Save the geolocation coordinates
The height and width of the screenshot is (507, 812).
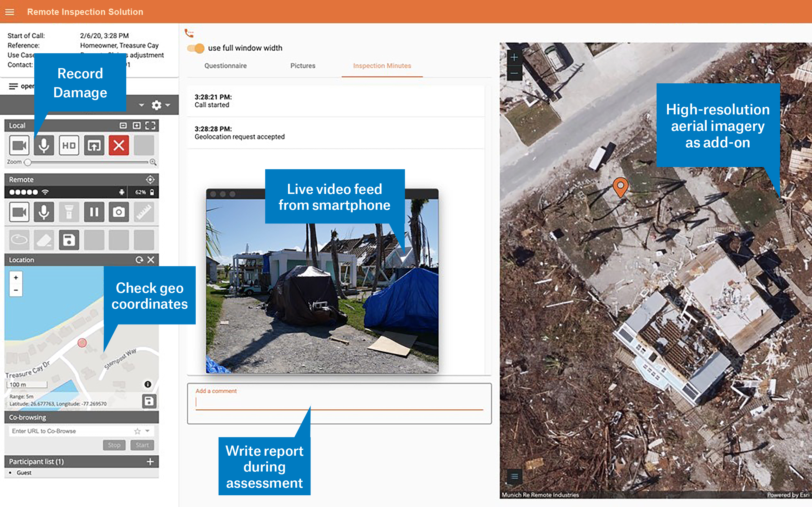pos(149,401)
